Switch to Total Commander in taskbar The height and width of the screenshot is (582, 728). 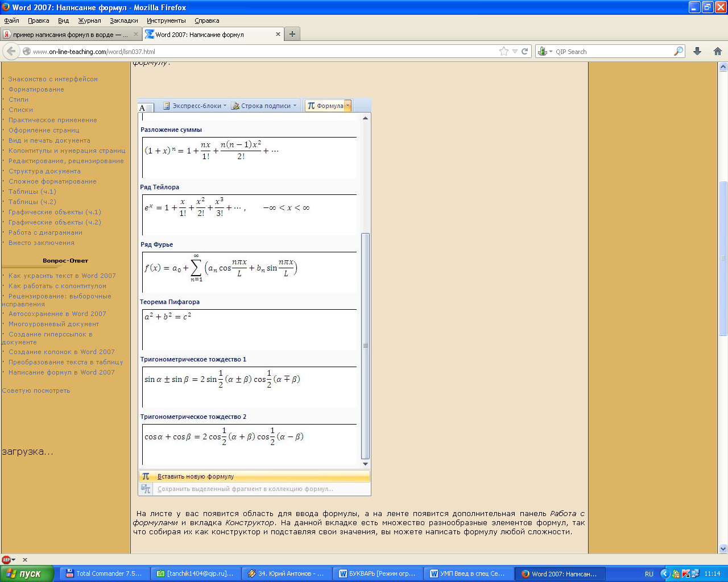[x=105, y=573]
